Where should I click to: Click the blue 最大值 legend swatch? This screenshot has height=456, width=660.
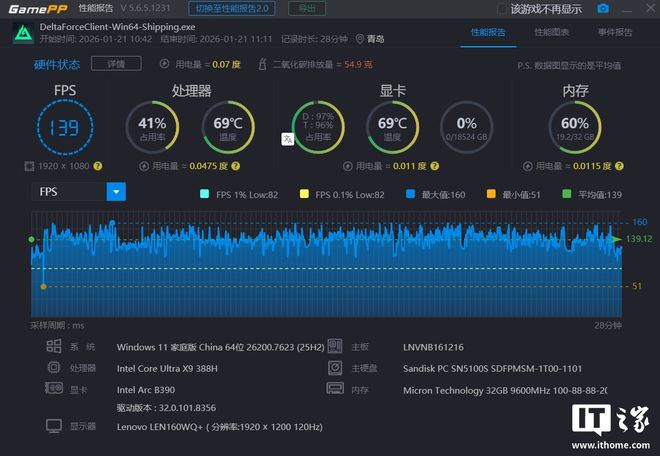tap(410, 194)
